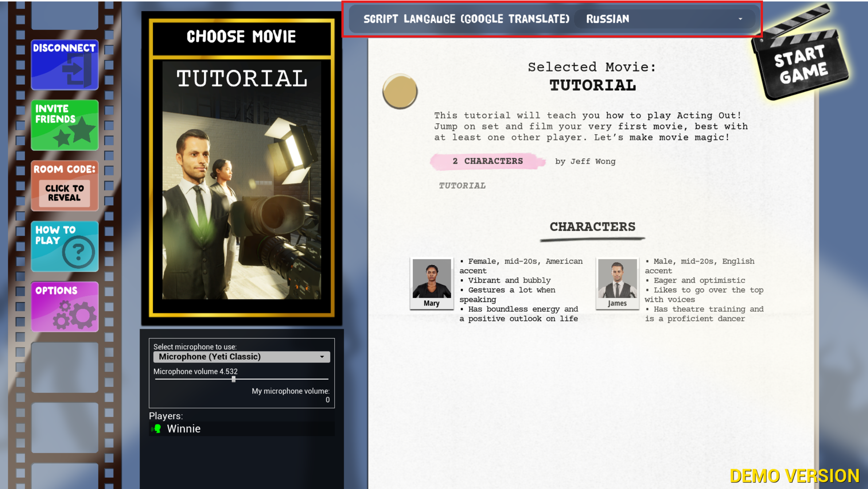Open Invite Friends with the stars icon
Viewport: 868px width, 489px height.
tap(65, 125)
